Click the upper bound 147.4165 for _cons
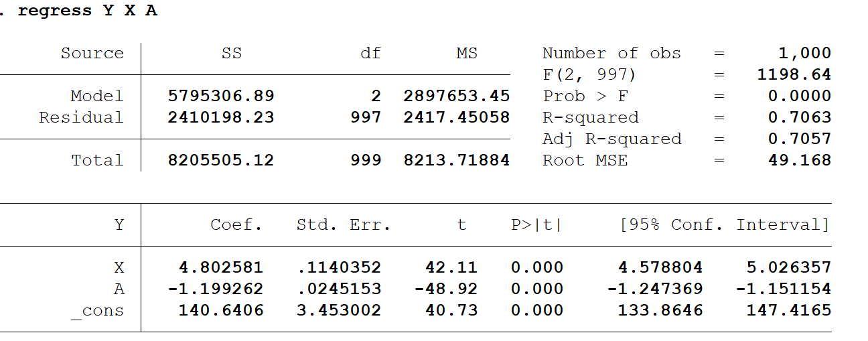 789,310
